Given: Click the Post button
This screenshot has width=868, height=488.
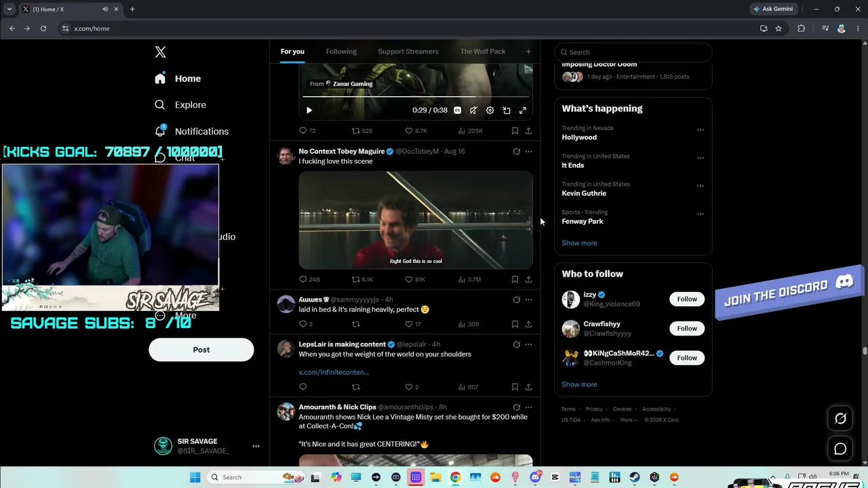Looking at the screenshot, I should (201, 350).
